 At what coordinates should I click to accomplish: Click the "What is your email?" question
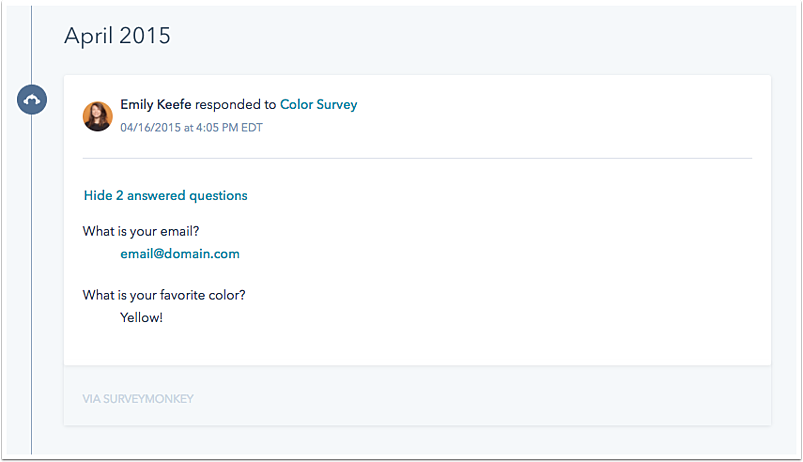click(141, 232)
